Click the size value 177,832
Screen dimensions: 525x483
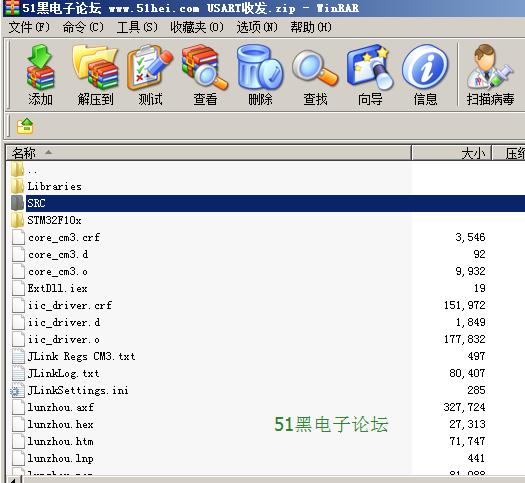pos(464,339)
